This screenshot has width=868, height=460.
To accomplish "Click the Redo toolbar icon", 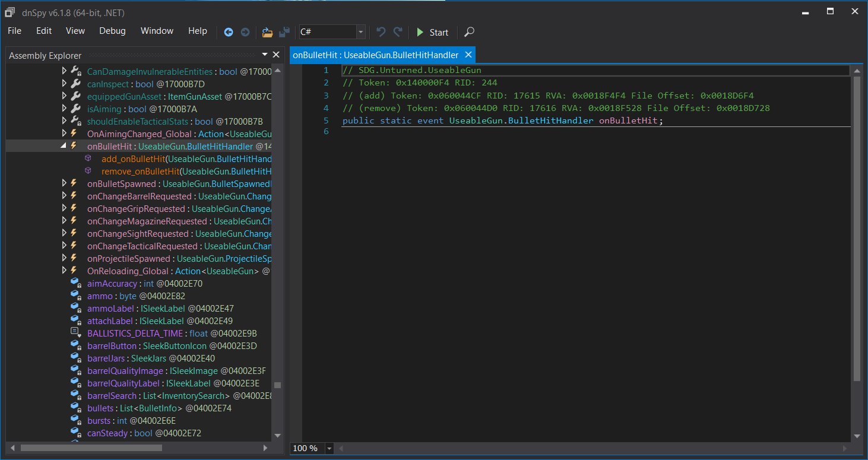I will pyautogui.click(x=398, y=32).
